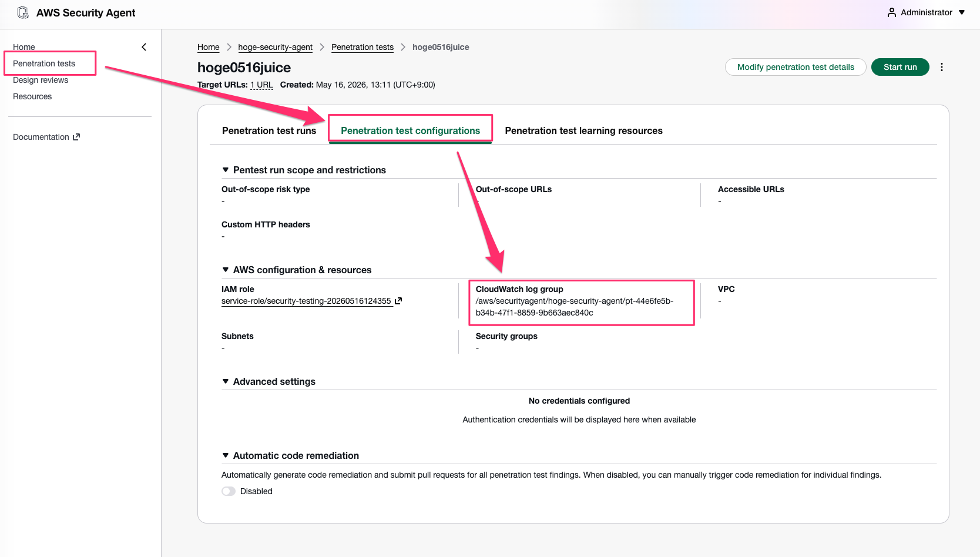Click the 1 URL target link
The height and width of the screenshot is (557, 980).
click(261, 85)
